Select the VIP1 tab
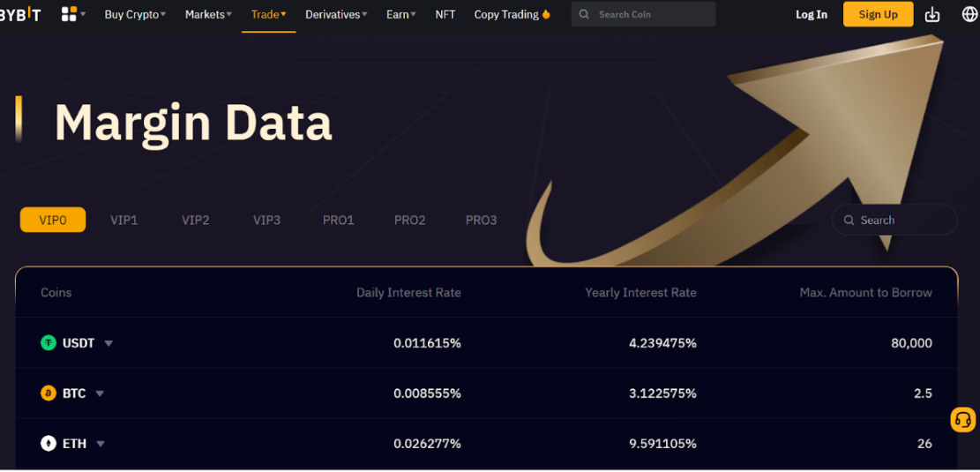Viewport: 980px width, 472px height. point(123,220)
